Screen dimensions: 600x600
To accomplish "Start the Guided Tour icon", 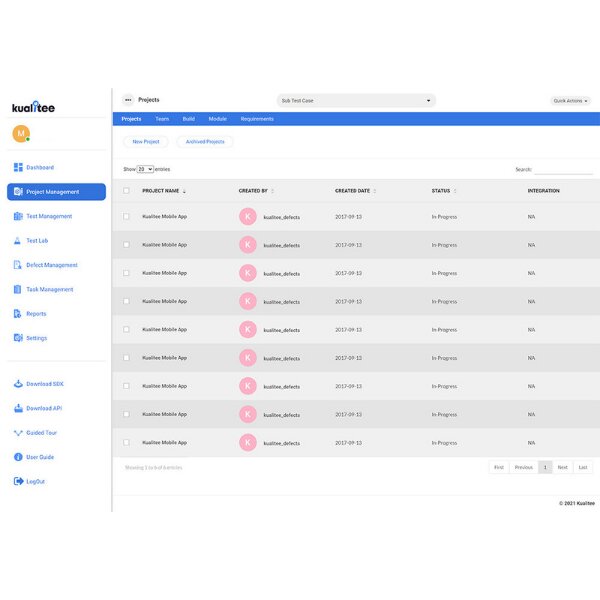I will click(x=18, y=433).
